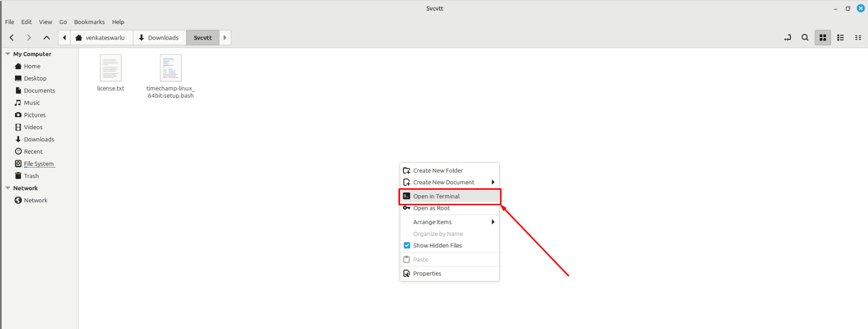The image size is (868, 329).
Task: Click the path bar right scroll arrow
Action: [x=225, y=38]
